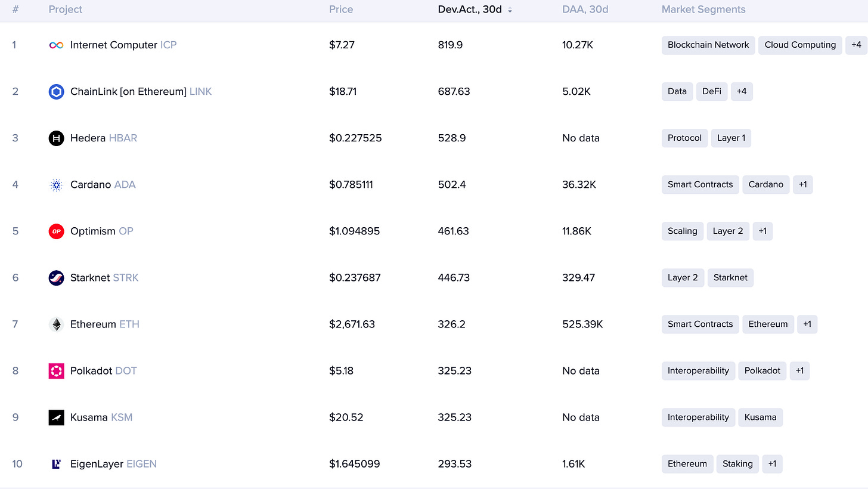Click the black Kusama bird logo
This screenshot has height=489, width=868.
(x=56, y=417)
